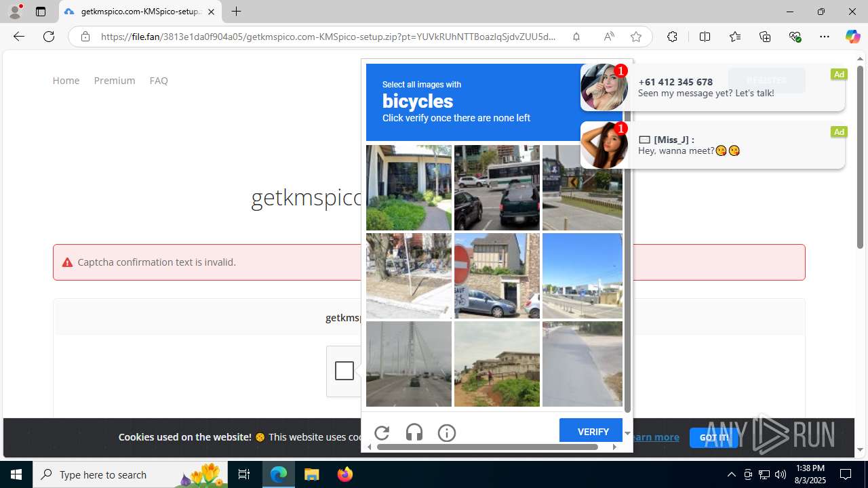
Task: Add this page to favorites
Action: (635, 37)
